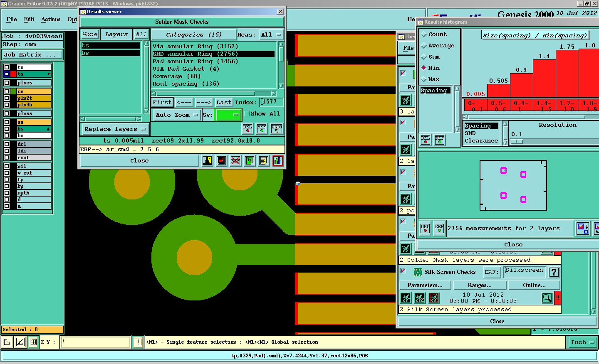Image resolution: width=599 pixels, height=364 pixels.
Task: Click DEL icon under Spacing list in histogram
Action: click(426, 140)
